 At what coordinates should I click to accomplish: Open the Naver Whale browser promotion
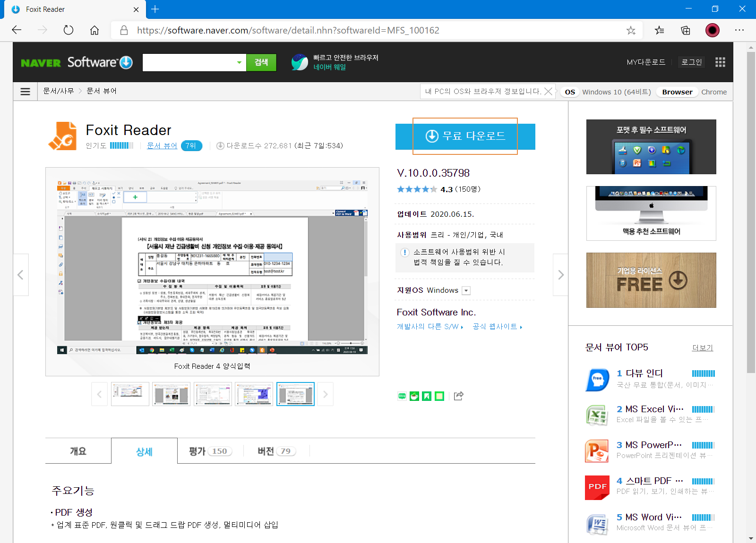[x=335, y=62]
